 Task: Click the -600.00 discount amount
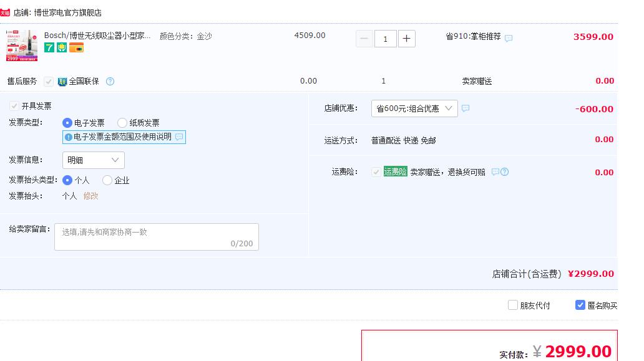[594, 109]
